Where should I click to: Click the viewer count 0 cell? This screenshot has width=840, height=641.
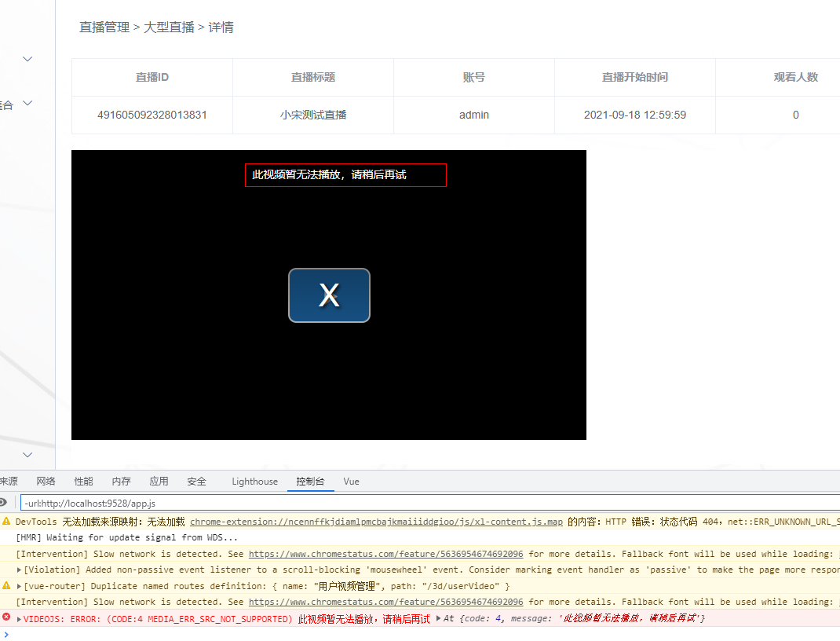click(x=795, y=115)
